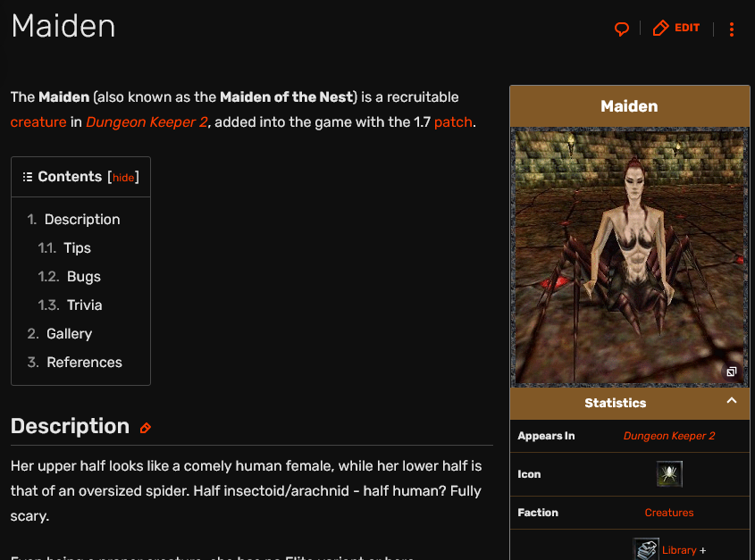755x560 pixels.
Task: Click the Maiden spider icon thumbnail
Action: 669,473
